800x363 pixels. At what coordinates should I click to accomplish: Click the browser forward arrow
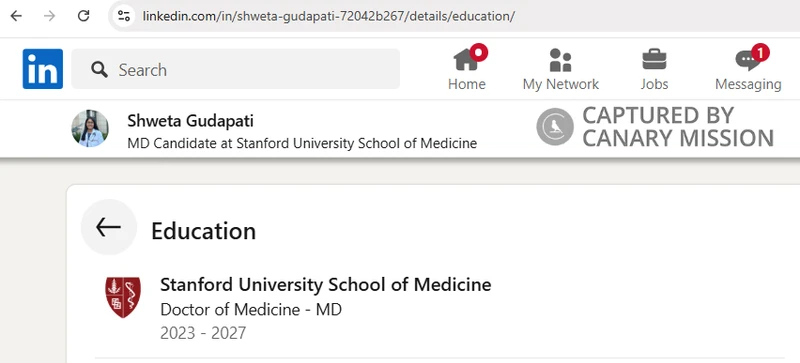tap(49, 16)
